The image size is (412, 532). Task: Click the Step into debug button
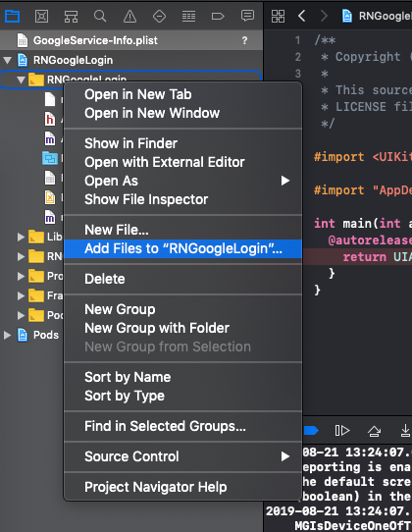[405, 431]
